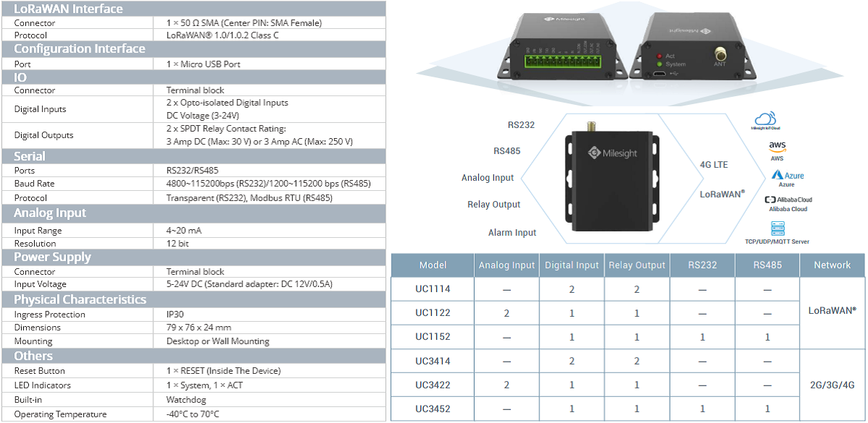The height and width of the screenshot is (423, 868).
Task: Click the Analog Input column header
Action: [507, 265]
